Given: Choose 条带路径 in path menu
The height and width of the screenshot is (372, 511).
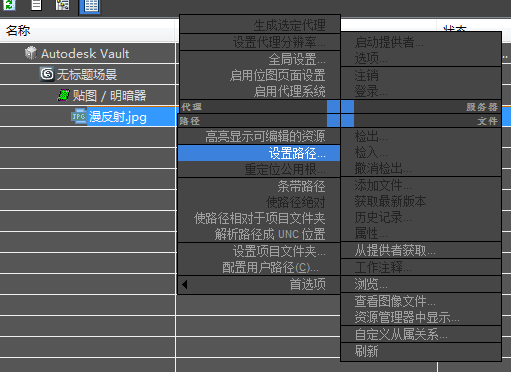Looking at the screenshot, I should click(259, 186).
